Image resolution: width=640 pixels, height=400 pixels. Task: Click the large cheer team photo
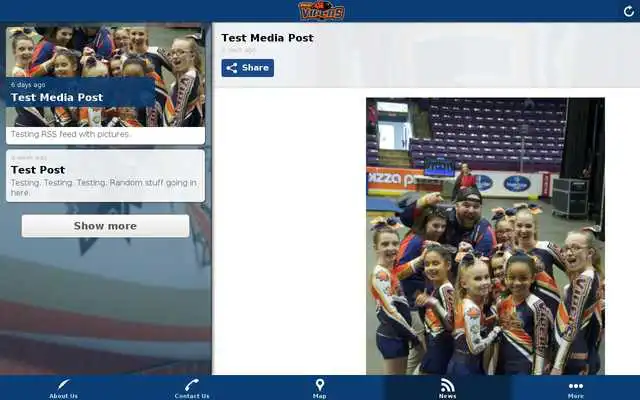click(x=485, y=235)
